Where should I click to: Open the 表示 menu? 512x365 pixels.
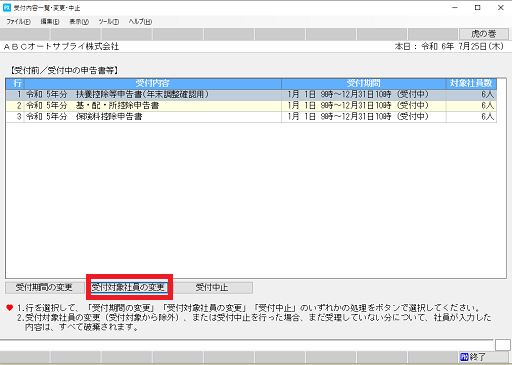[79, 22]
